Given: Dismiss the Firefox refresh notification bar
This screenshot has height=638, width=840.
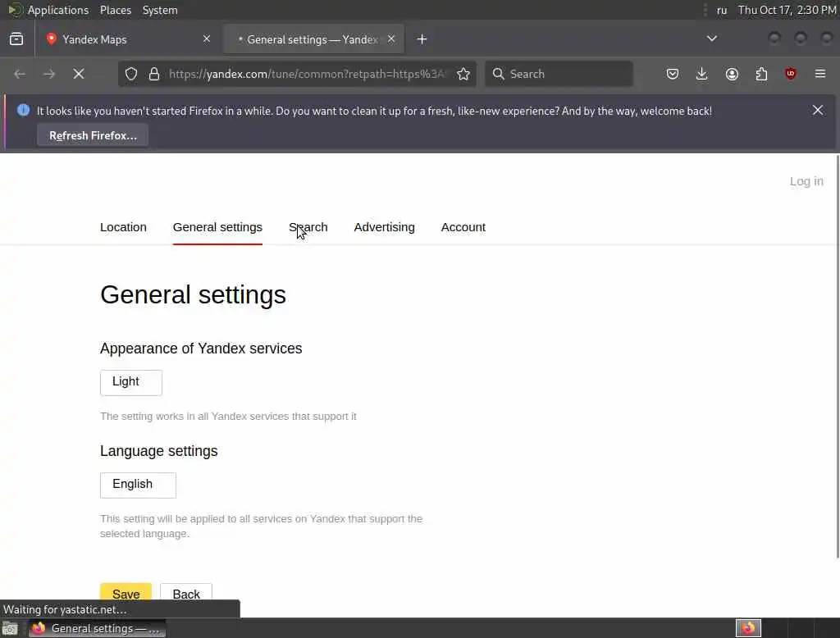Looking at the screenshot, I should 818,111.
